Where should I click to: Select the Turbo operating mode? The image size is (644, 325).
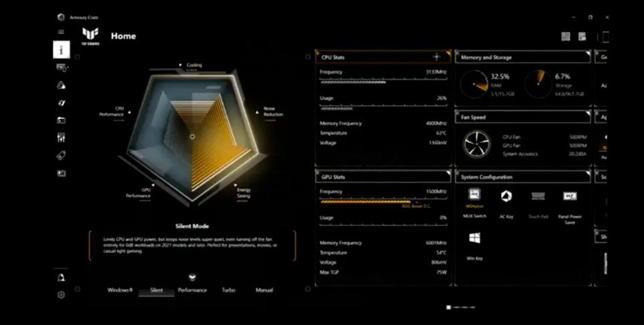pos(228,290)
